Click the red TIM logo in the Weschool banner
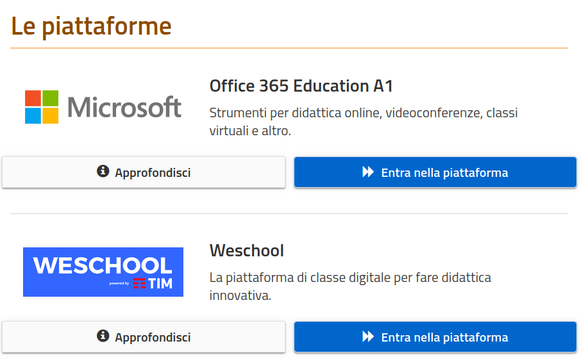The height and width of the screenshot is (364, 588). click(x=153, y=284)
